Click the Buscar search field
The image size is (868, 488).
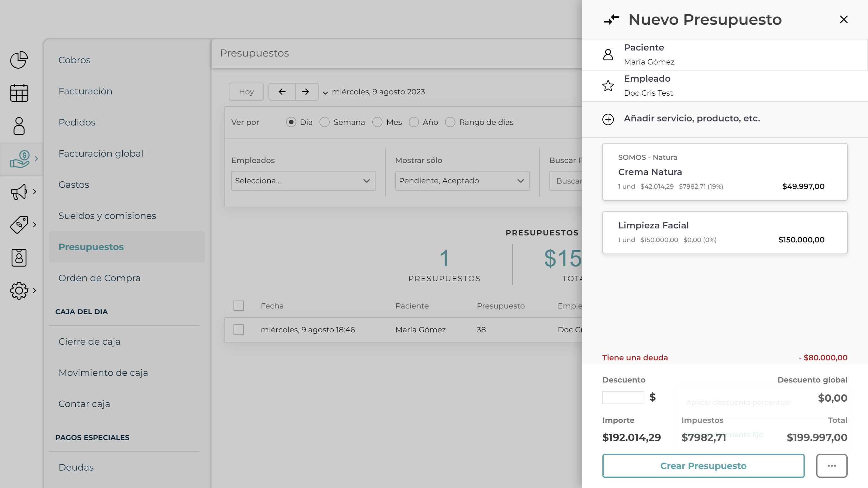click(x=566, y=181)
